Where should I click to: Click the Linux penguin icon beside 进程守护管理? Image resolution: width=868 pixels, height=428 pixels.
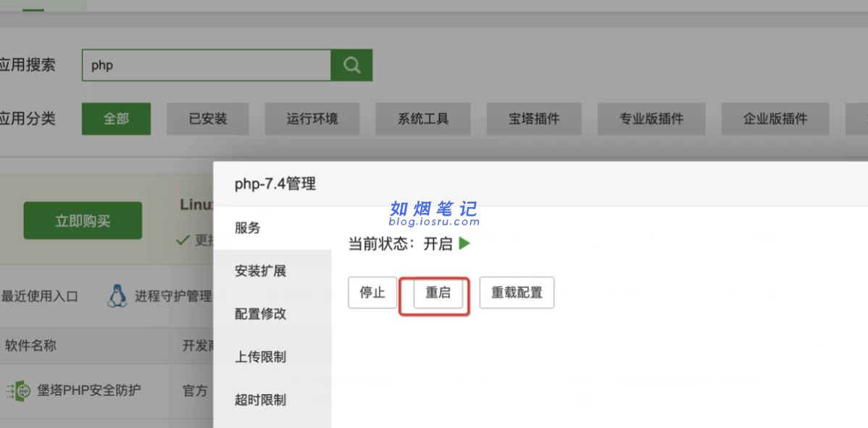(117, 296)
